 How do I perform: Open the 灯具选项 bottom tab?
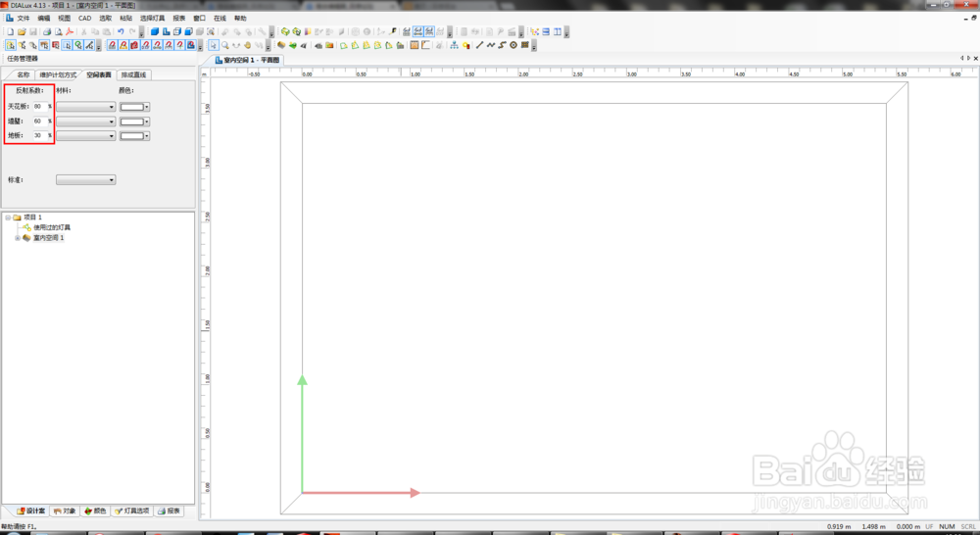132,511
